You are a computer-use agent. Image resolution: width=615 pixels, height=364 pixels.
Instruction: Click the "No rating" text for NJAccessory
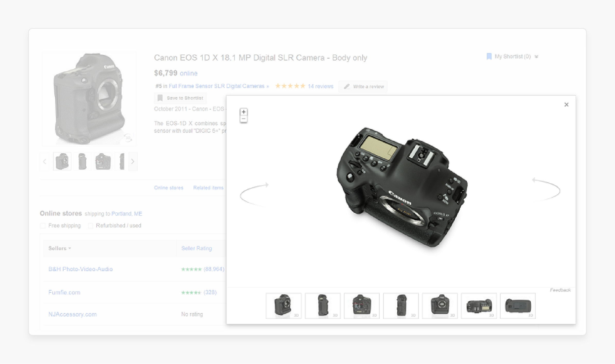point(192,314)
